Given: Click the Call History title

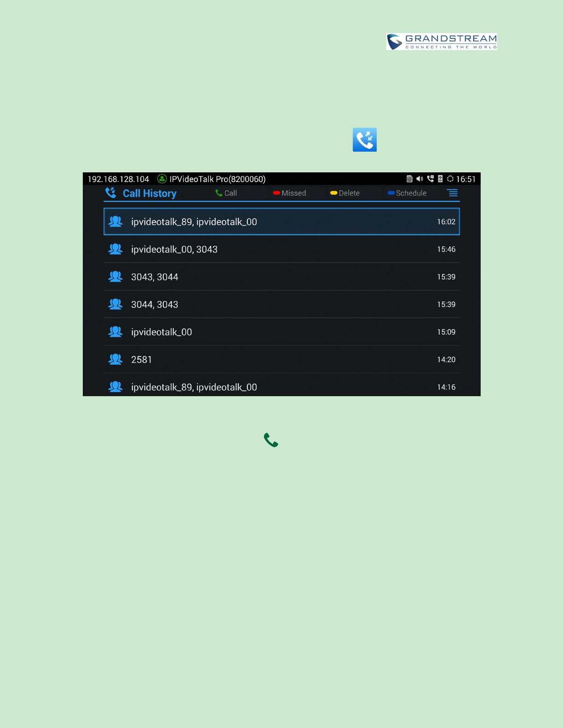Looking at the screenshot, I should (x=149, y=193).
